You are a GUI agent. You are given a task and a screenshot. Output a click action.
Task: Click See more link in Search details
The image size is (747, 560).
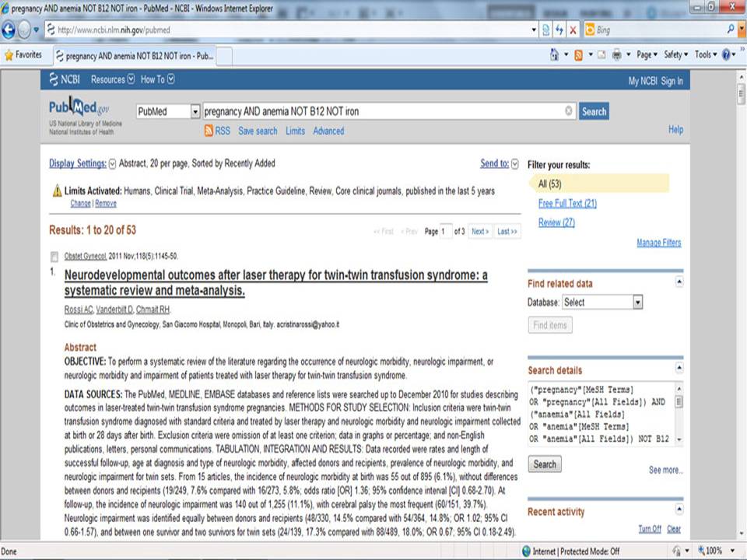coord(665,470)
